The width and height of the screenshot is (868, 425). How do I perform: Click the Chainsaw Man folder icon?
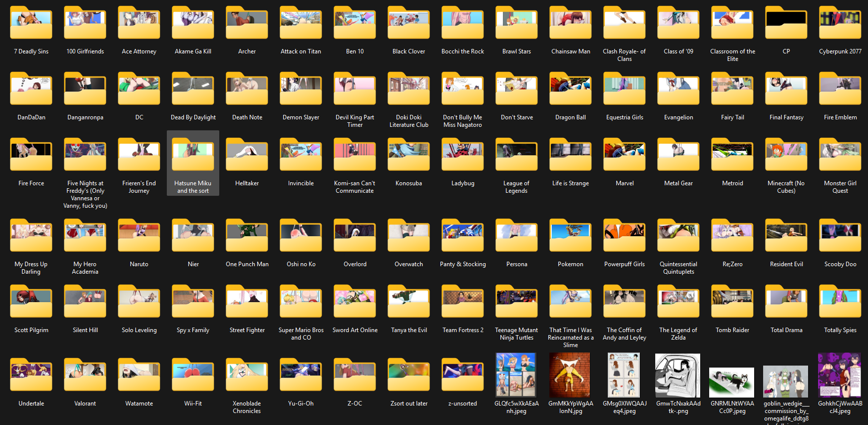click(x=570, y=23)
